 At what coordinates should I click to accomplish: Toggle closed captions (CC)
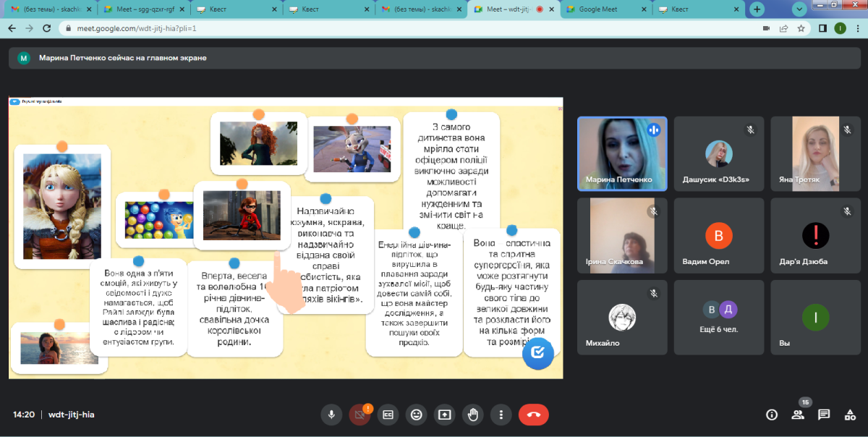tap(388, 415)
